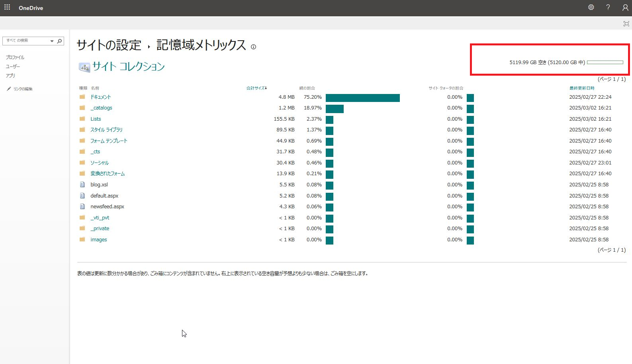Open the account profile icon
632x364 pixels.
coord(625,8)
